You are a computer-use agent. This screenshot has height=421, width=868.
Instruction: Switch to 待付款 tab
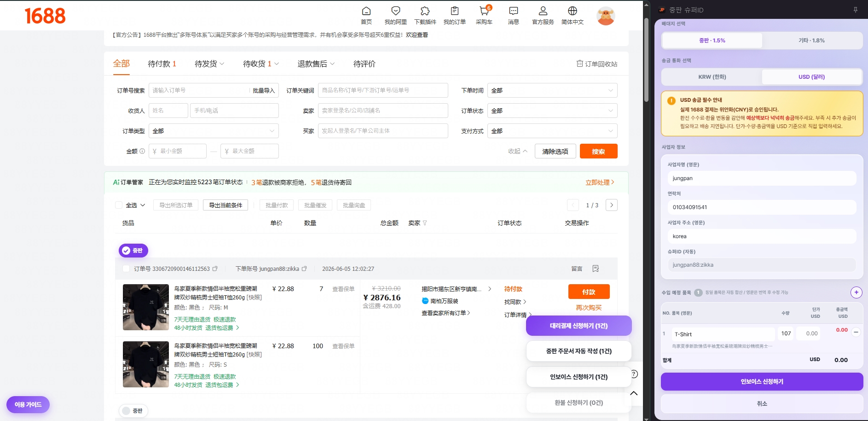click(x=162, y=64)
